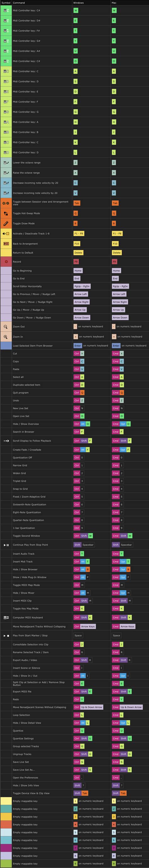Click the blue swatch beside Load Selected Item

point(6,346)
